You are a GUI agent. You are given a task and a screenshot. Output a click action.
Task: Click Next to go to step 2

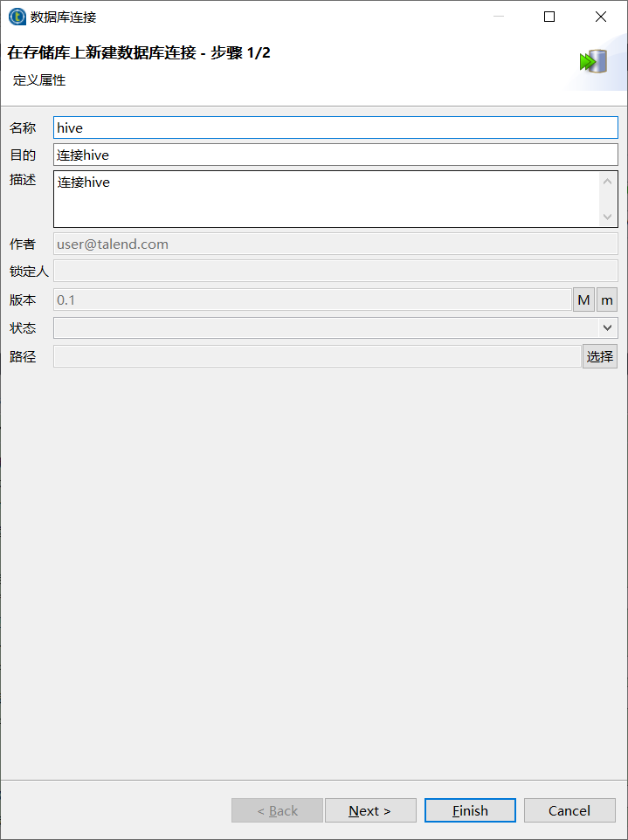370,810
